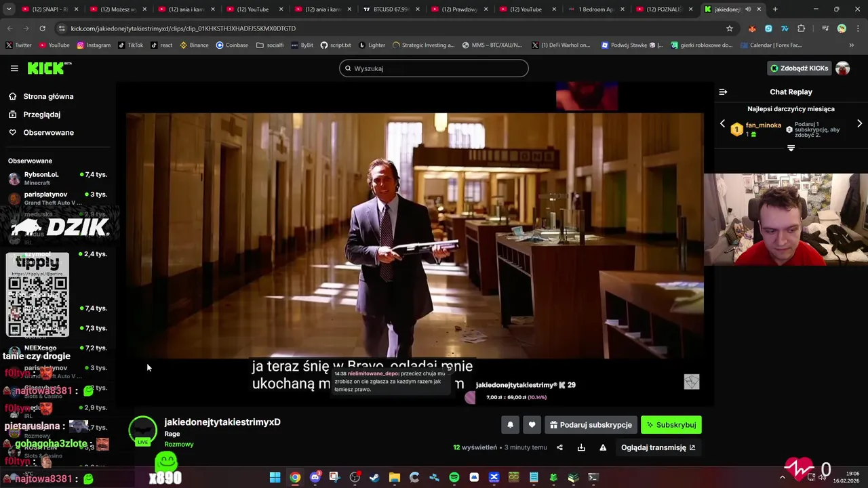The height and width of the screenshot is (488, 868).
Task: Show hidden system tray icons
Action: pos(782,477)
